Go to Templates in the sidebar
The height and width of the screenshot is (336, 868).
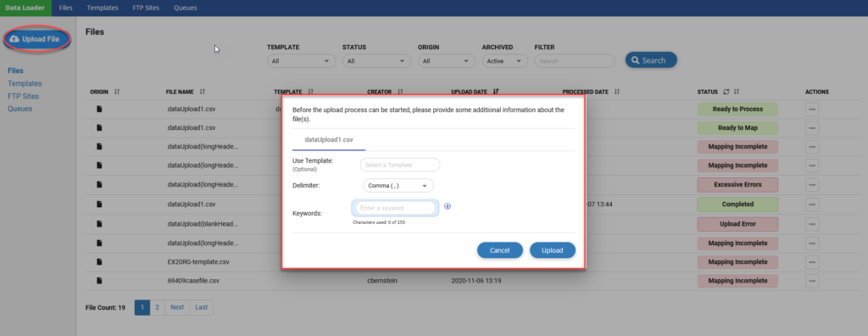(x=25, y=84)
